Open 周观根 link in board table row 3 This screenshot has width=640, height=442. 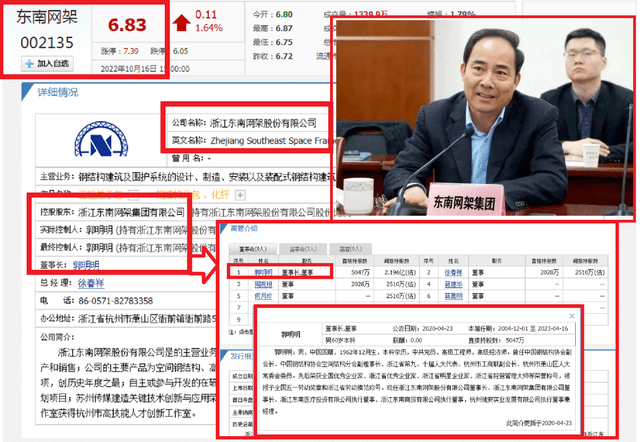pyautogui.click(x=263, y=284)
